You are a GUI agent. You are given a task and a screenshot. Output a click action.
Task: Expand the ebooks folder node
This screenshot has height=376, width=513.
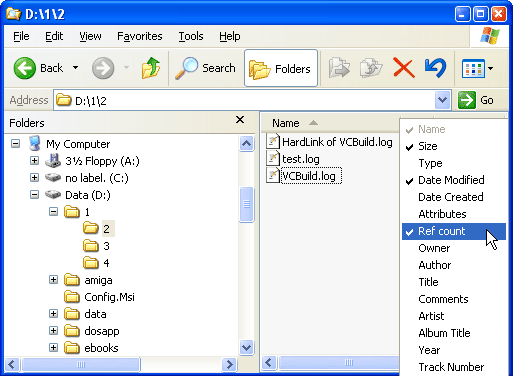click(x=53, y=348)
